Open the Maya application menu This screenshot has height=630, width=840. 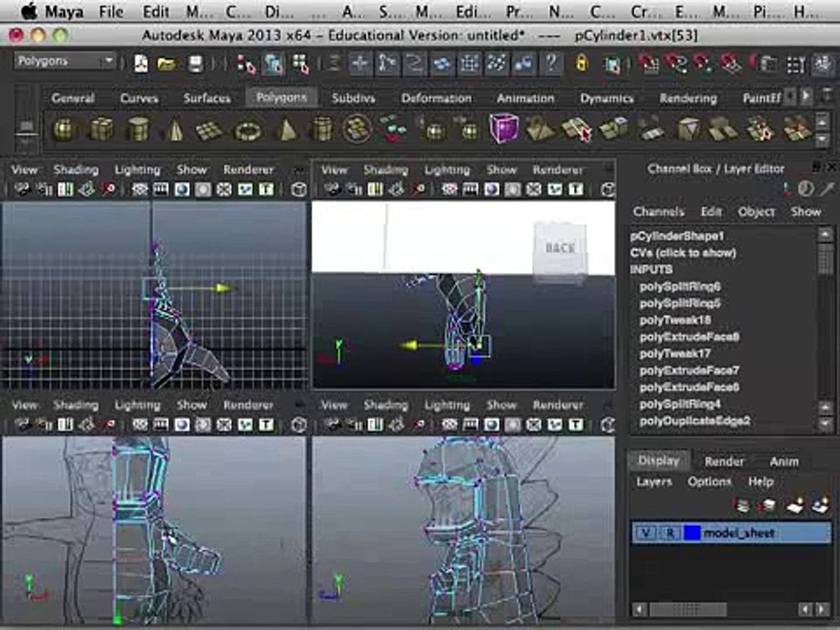(63, 11)
